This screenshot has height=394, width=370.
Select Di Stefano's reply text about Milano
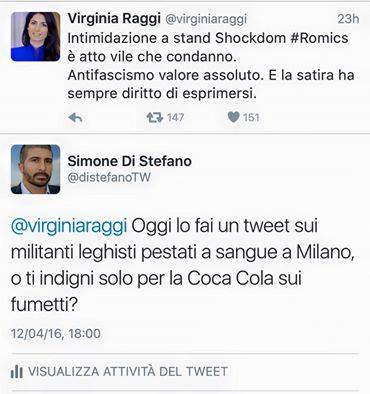pyautogui.click(x=182, y=265)
